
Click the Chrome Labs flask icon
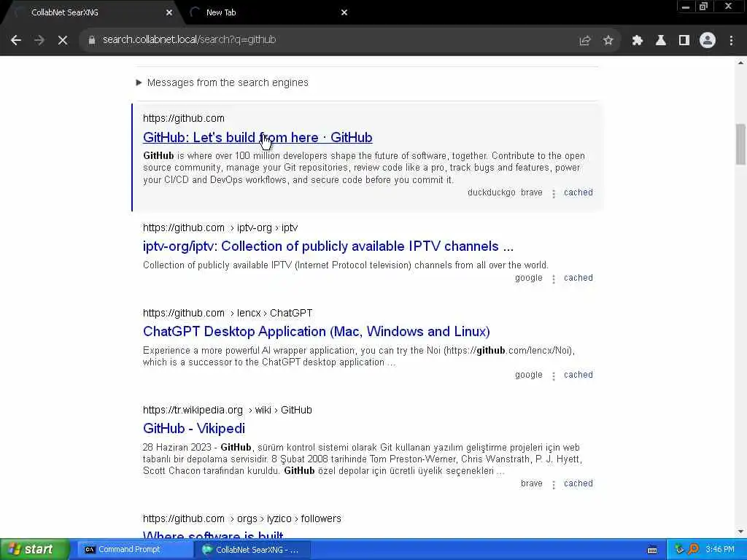click(x=661, y=41)
